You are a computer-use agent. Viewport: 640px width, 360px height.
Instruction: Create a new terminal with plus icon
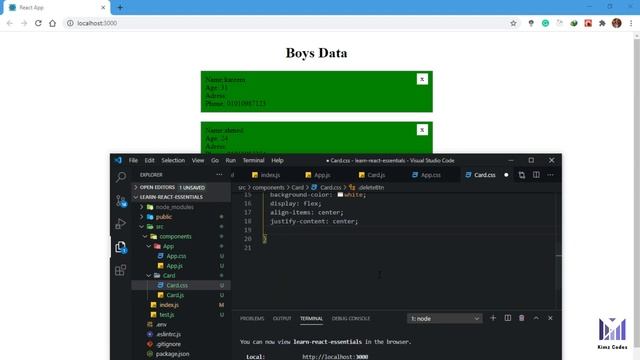tap(493, 318)
